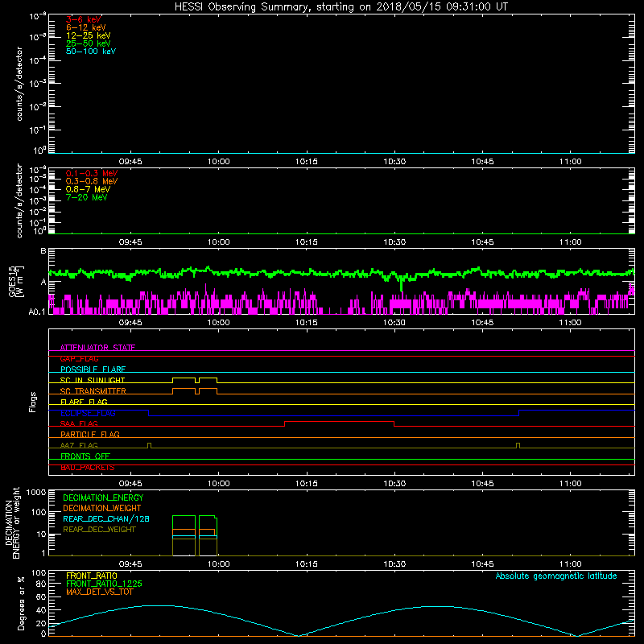Click the 10:30 tick under the GOES panel
This screenshot has width=644, height=644.
[394, 323]
